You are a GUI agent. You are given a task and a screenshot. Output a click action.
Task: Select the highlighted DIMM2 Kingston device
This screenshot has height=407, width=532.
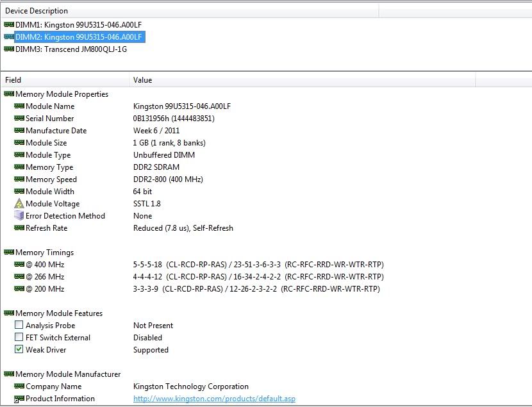point(79,37)
